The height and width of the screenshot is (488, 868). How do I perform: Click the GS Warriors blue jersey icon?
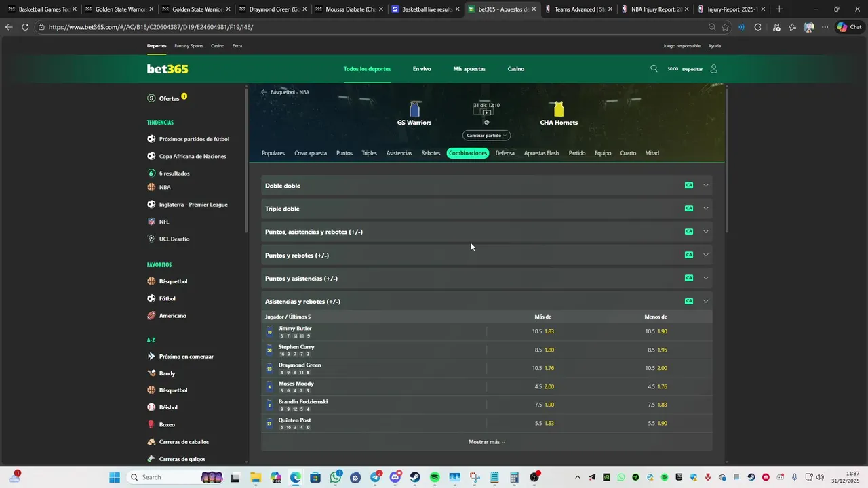[414, 109]
